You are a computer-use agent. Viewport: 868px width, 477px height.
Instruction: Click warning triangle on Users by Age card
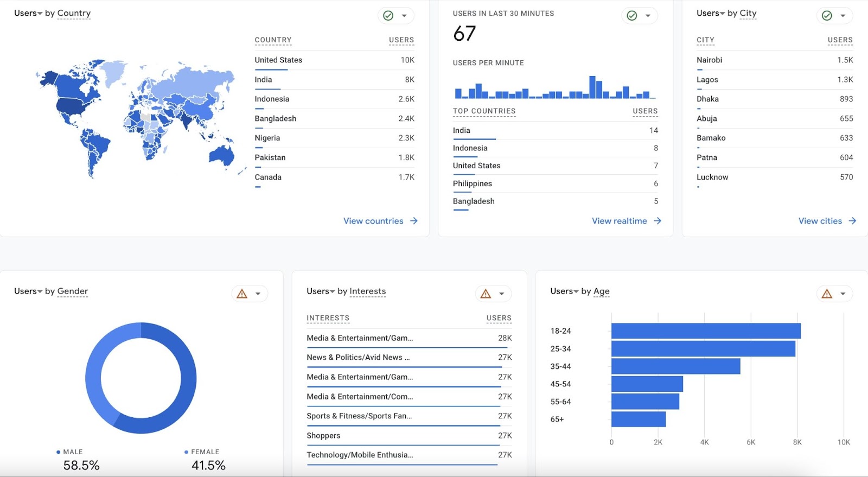tap(827, 294)
